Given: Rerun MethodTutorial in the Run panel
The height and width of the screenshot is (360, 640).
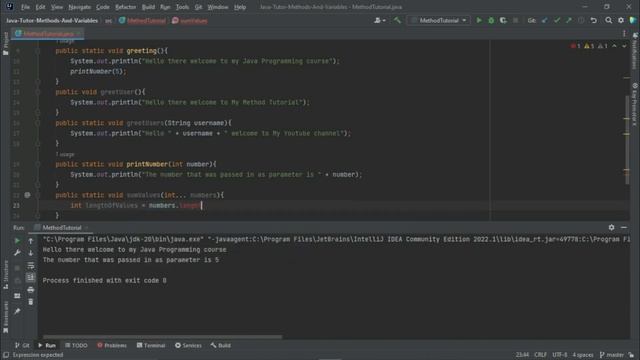Looking at the screenshot, I should (17, 241).
